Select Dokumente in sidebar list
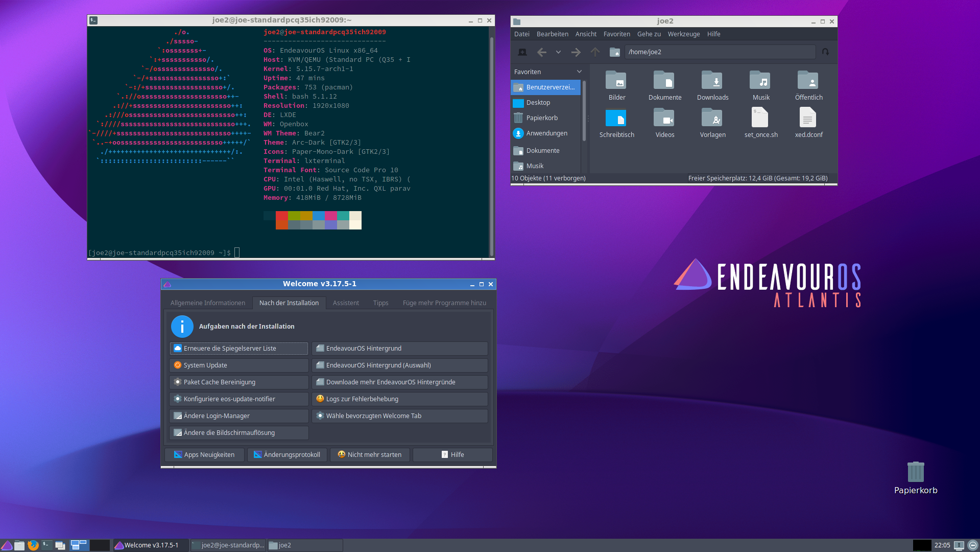The height and width of the screenshot is (552, 980). (545, 151)
